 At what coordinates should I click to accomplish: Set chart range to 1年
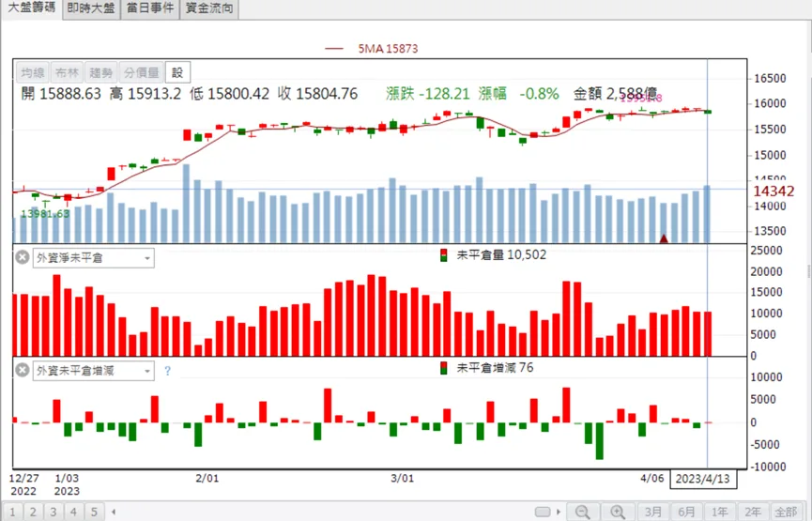719,513
